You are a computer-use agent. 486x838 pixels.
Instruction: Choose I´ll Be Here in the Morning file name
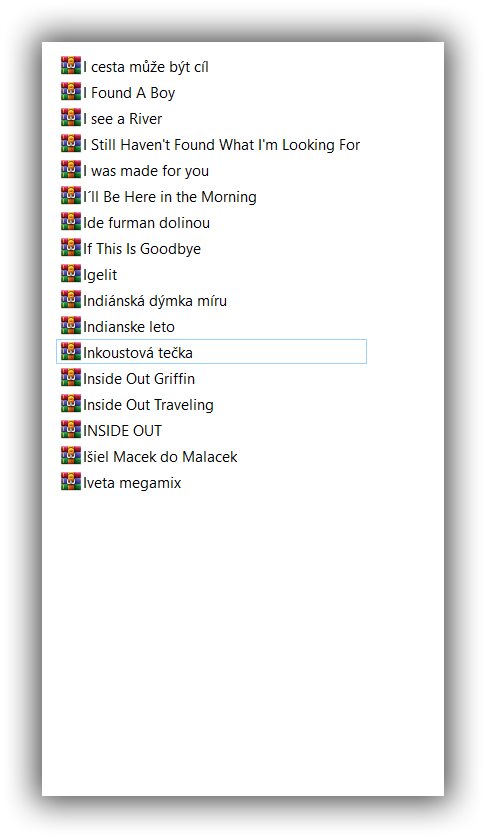click(x=169, y=197)
